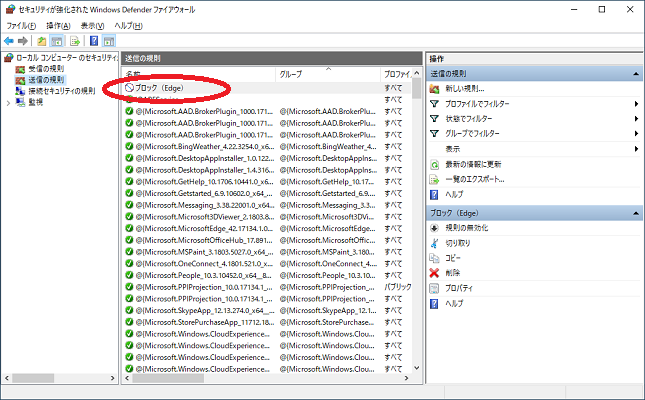645x400 pixels.
Task: Open the 表示(V) menu
Action: (x=92, y=26)
